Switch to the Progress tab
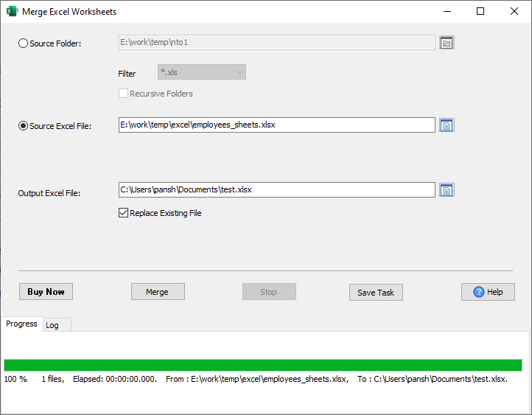The image size is (532, 415). [x=21, y=324]
